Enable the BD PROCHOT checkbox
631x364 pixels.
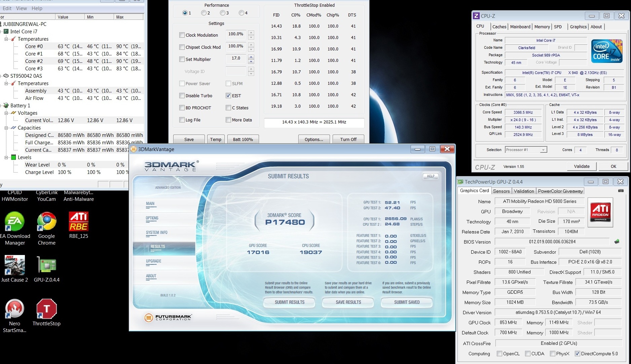(x=182, y=108)
